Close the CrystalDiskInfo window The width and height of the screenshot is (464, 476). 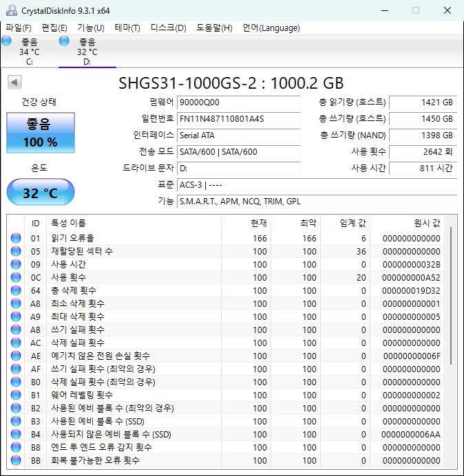point(447,10)
